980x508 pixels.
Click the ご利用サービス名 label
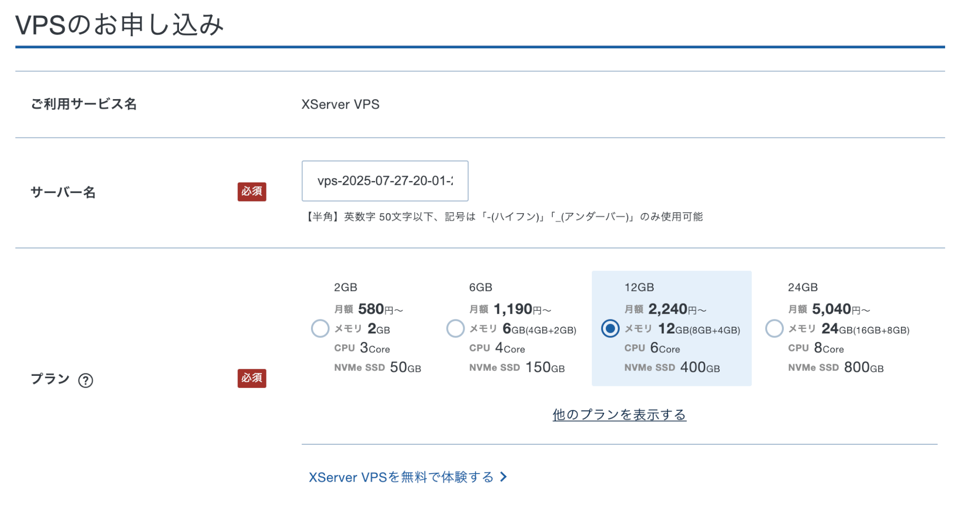pyautogui.click(x=84, y=104)
